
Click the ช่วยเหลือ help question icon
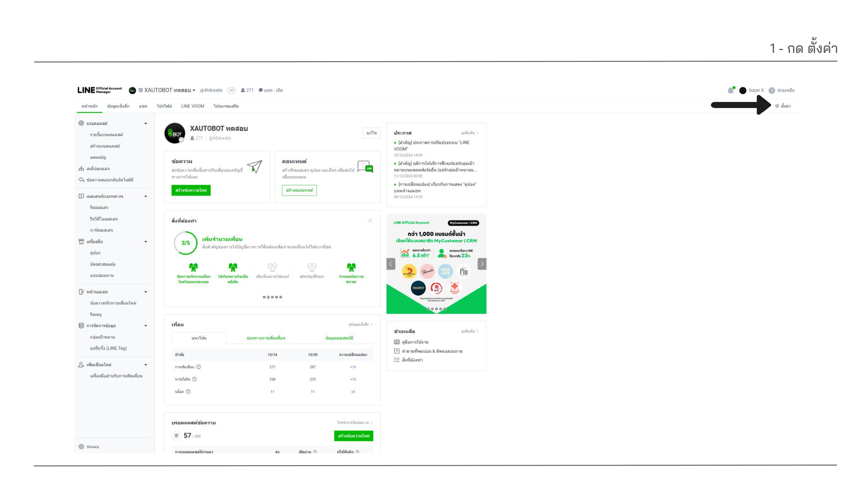(x=772, y=90)
